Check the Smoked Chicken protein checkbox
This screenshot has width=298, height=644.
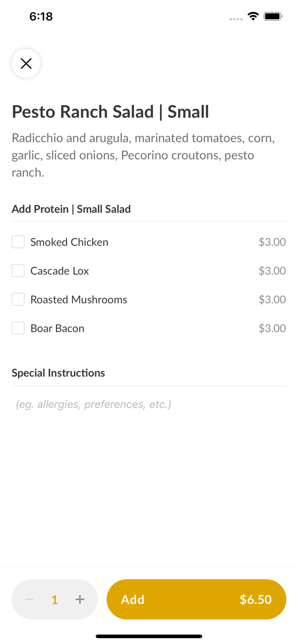[18, 242]
